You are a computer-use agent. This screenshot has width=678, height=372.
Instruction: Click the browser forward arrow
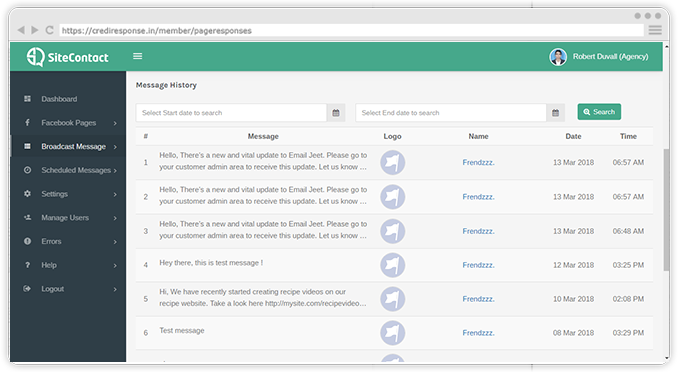click(x=35, y=30)
